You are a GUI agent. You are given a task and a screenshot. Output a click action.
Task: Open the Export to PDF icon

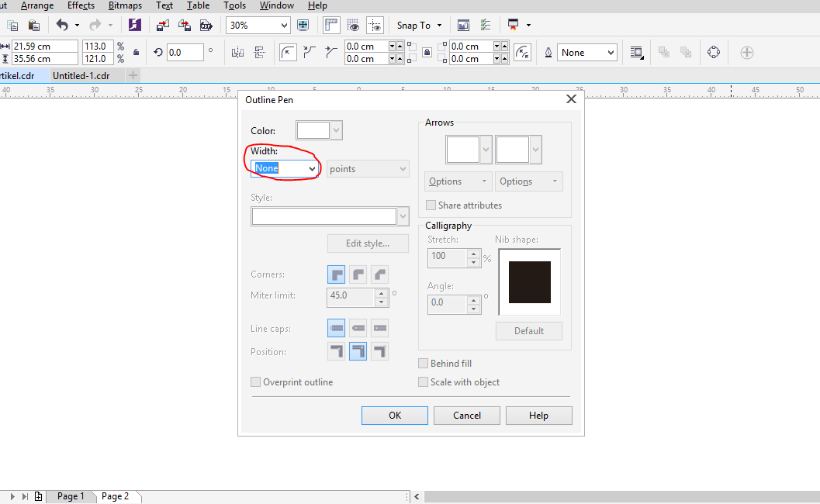click(x=206, y=25)
